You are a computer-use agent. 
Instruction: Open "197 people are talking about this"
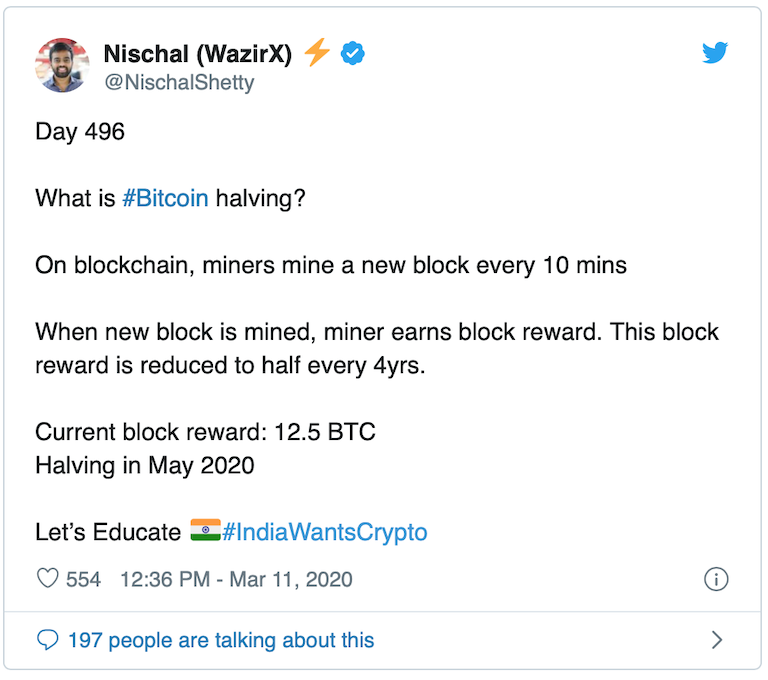click(221, 640)
